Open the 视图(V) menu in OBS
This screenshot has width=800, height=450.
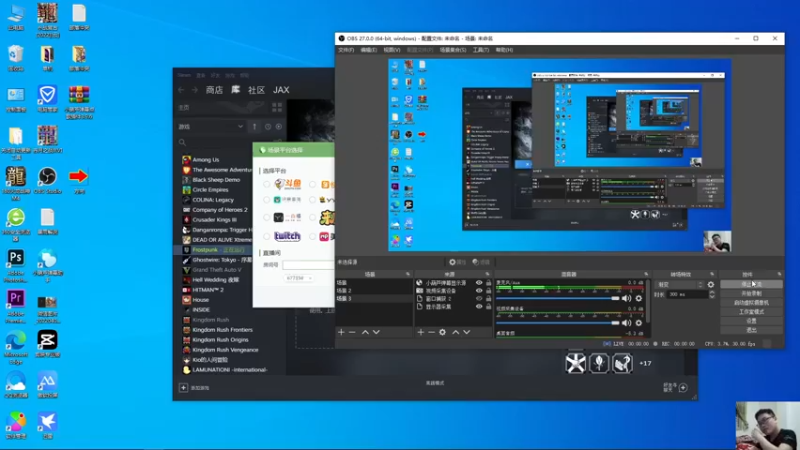point(392,50)
